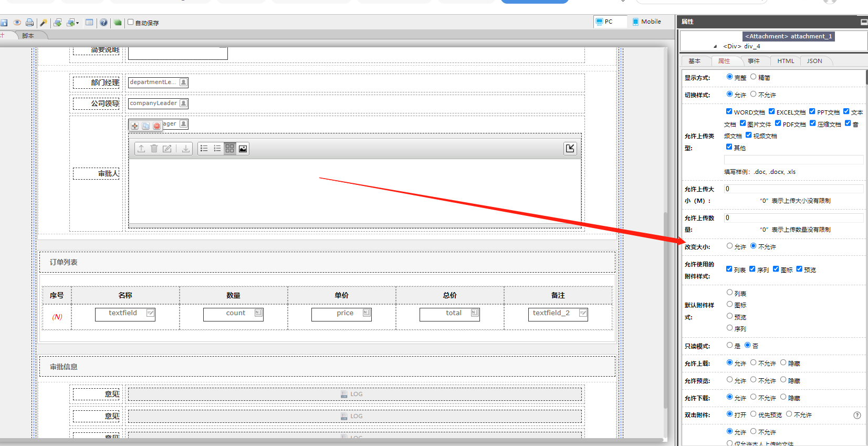The image size is (868, 446).
Task: Open help with the question mark icon
Action: click(104, 23)
